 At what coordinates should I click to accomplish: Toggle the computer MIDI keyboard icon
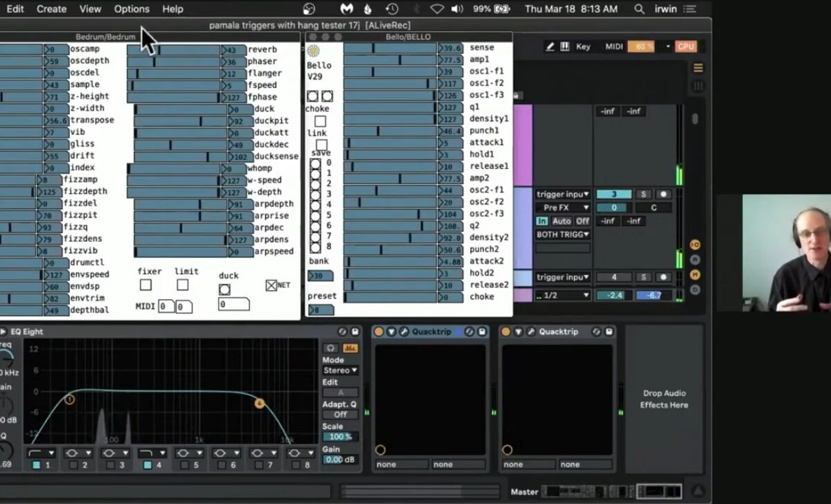(x=564, y=46)
